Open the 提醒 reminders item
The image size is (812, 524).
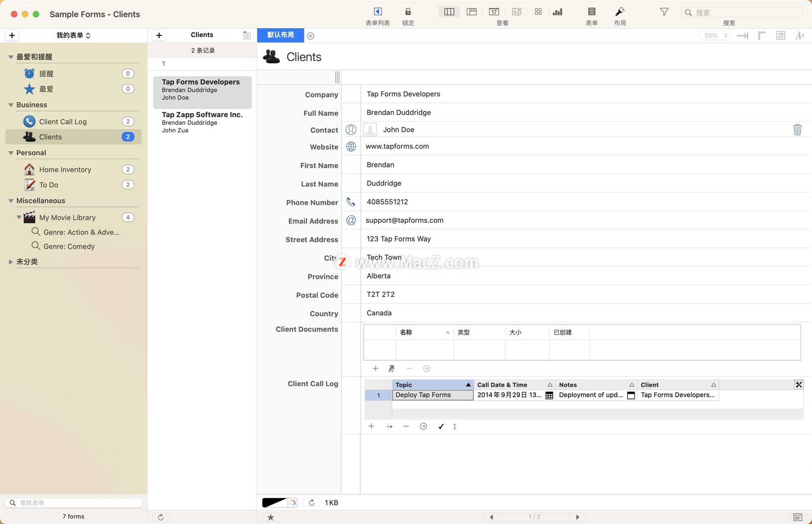coord(73,74)
